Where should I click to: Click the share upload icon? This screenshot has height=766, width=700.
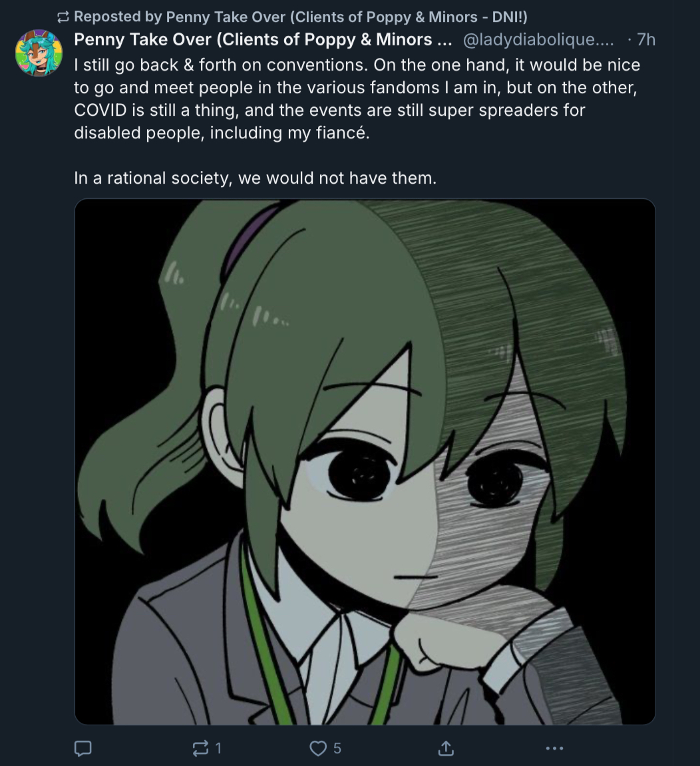(x=446, y=748)
